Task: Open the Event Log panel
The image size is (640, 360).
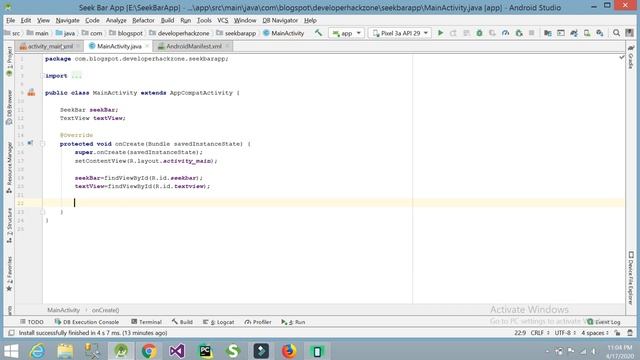Action: pyautogui.click(x=604, y=322)
